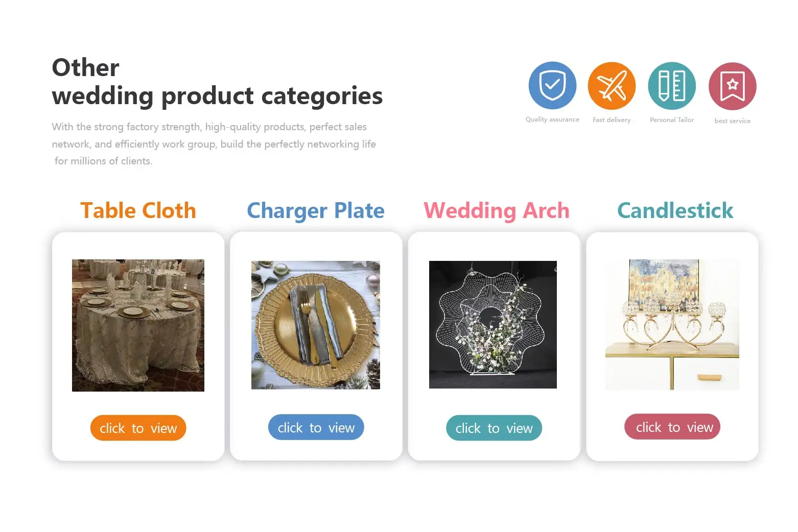Click the 'Quality assurance' text label

click(552, 119)
